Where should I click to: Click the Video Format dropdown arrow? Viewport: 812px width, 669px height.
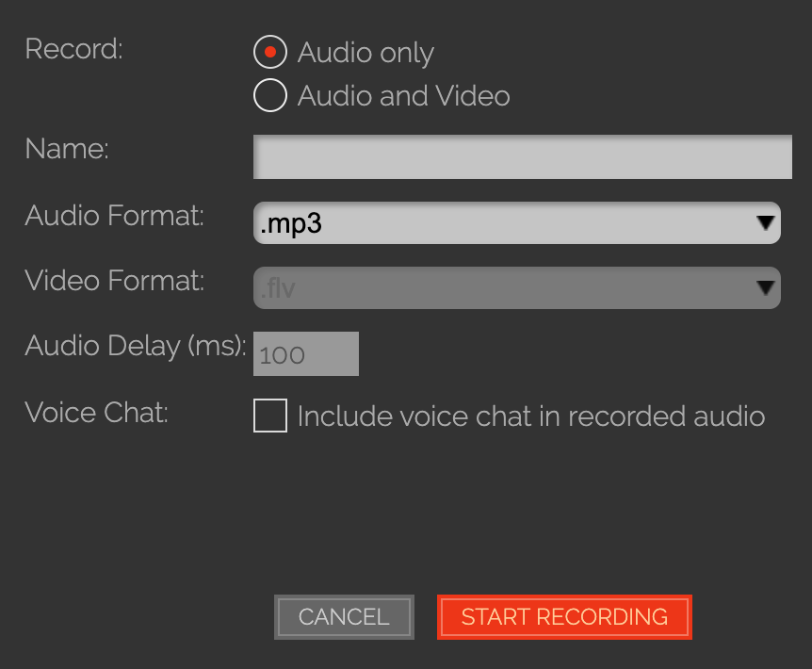766,287
